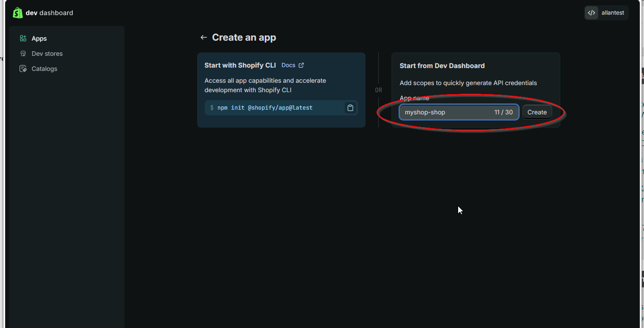The image size is (644, 328).
Task: Click the green Shopify bag logo
Action: click(x=17, y=12)
